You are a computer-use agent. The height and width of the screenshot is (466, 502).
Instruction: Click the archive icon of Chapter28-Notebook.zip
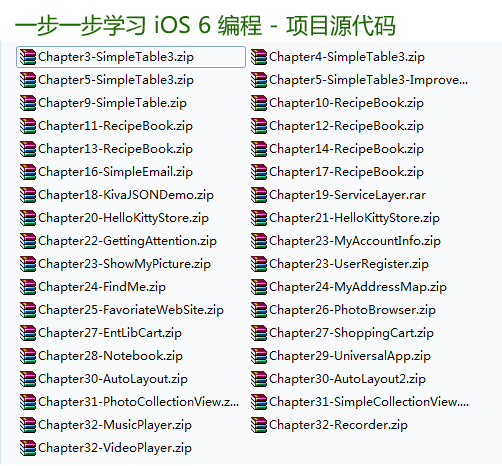(x=28, y=356)
